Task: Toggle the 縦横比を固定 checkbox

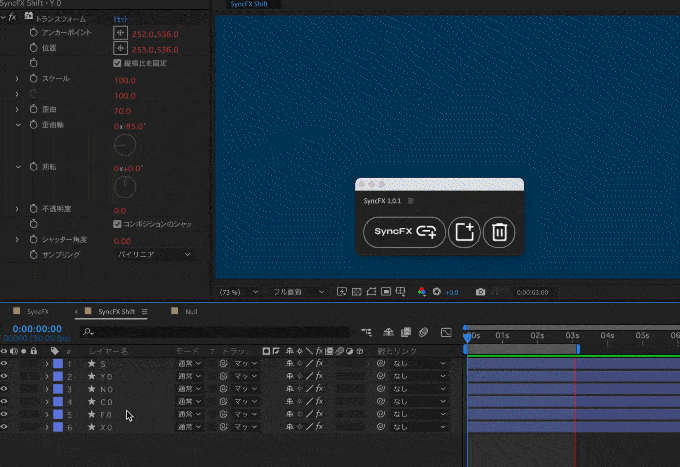Action: [117, 63]
